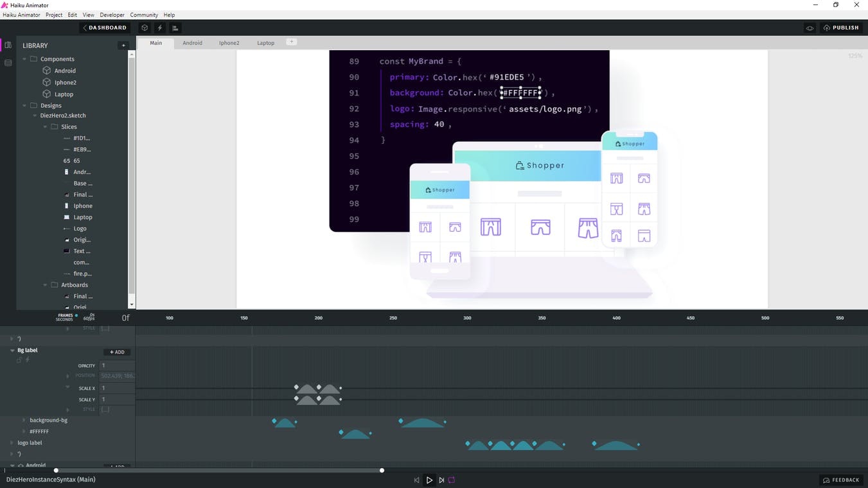
Task: Toggle the lock icon under Bg label
Action: [x=18, y=360]
